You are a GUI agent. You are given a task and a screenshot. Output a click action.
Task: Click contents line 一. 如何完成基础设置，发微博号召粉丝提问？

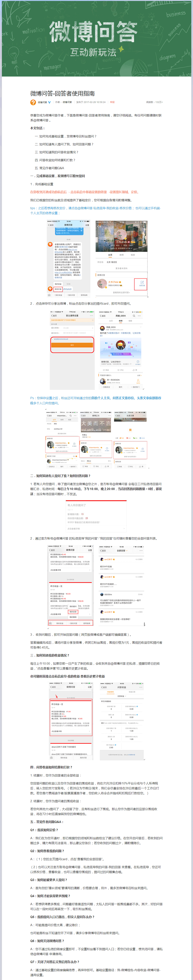click(66, 136)
